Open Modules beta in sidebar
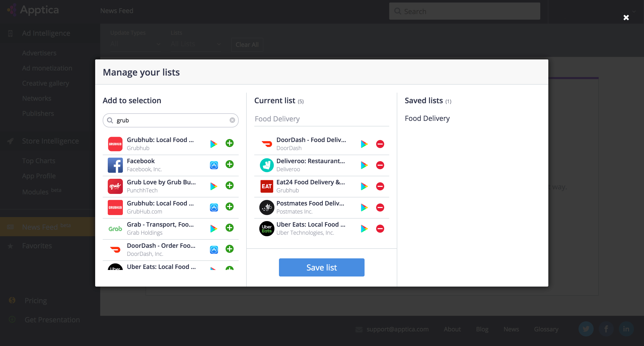The width and height of the screenshot is (644, 346). [42, 191]
